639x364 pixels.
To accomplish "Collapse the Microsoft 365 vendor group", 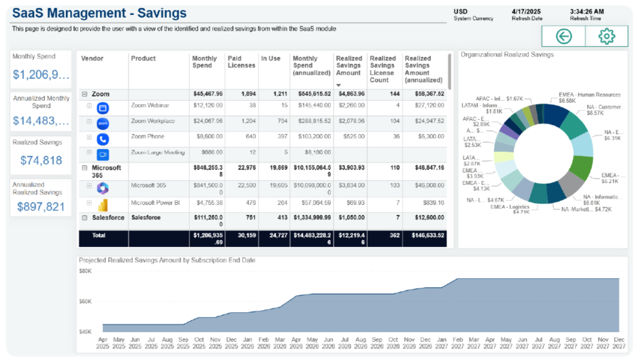I will [x=84, y=167].
